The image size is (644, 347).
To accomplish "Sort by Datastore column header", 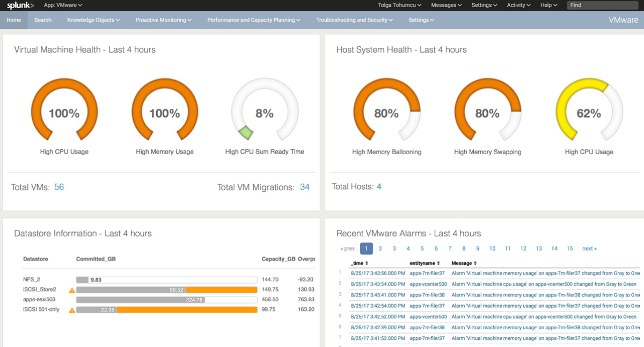I will 35,259.
